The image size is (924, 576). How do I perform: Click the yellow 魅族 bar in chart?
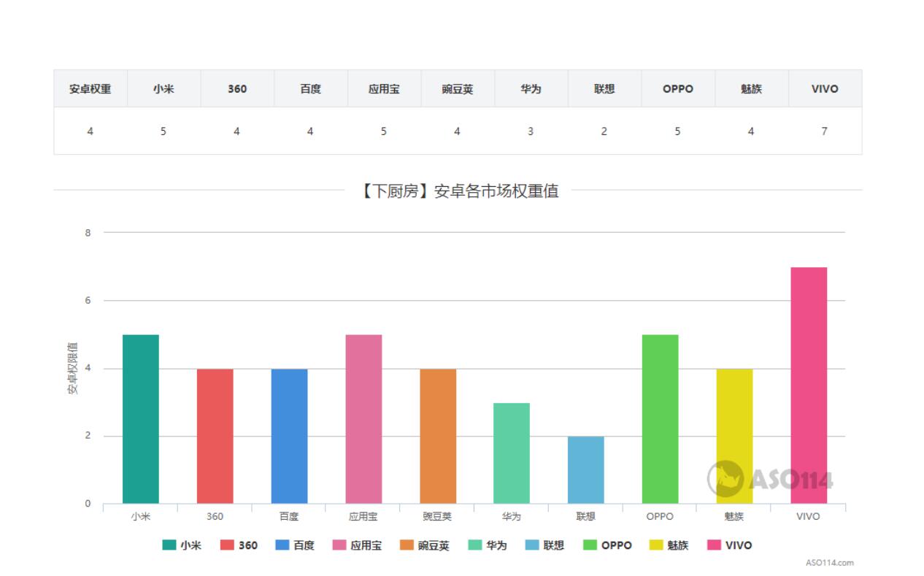point(734,436)
